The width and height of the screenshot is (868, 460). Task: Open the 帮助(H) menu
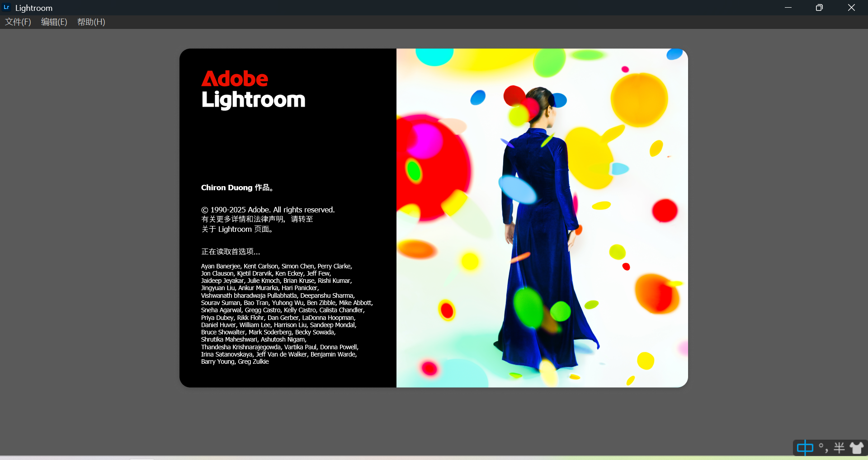coord(91,22)
